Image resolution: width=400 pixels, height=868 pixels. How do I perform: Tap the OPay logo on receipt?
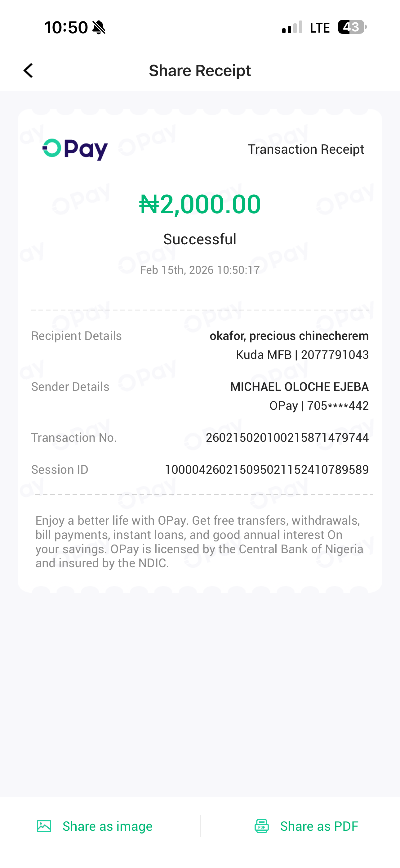click(x=75, y=149)
